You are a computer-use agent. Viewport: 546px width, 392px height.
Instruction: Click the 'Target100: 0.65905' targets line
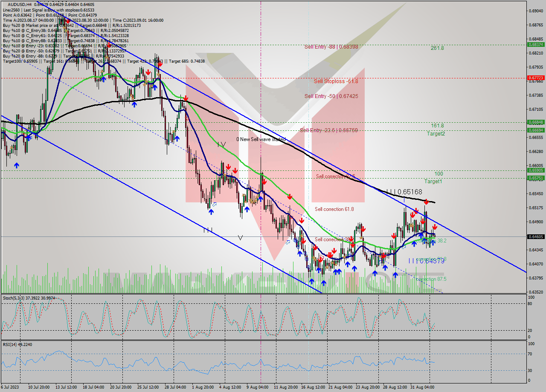pyautogui.click(x=104, y=61)
